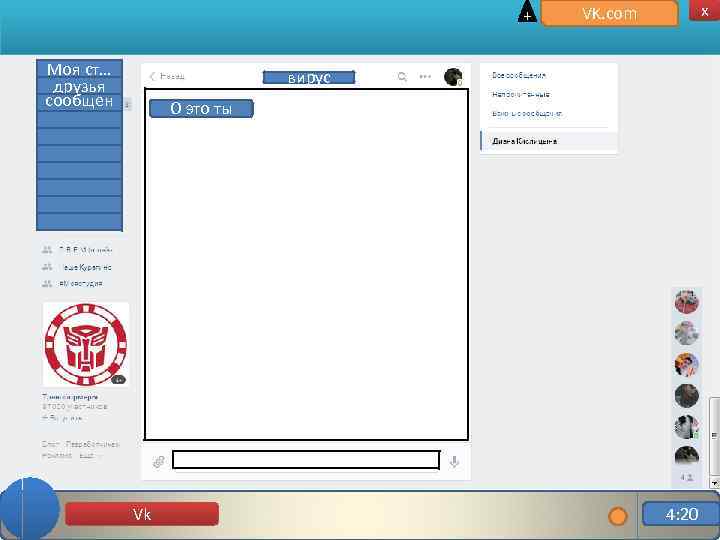This screenshot has height=540, width=720.
Task: Open search in the conversation header
Action: click(402, 77)
